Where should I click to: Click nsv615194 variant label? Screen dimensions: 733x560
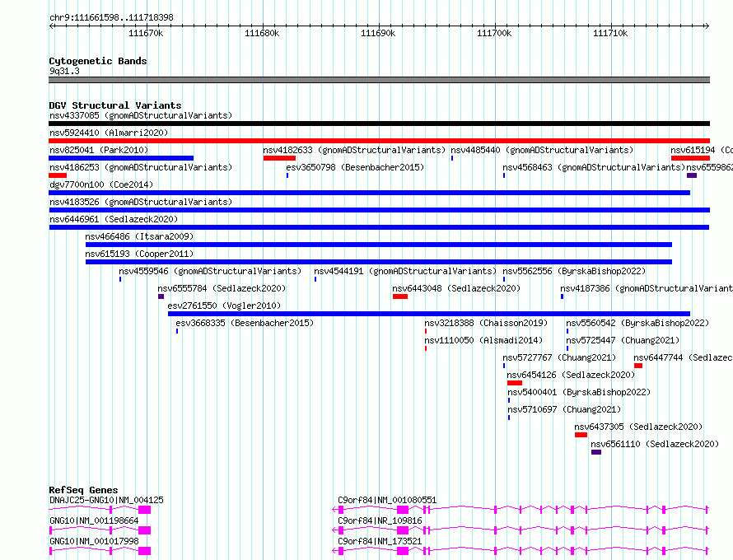click(x=702, y=150)
